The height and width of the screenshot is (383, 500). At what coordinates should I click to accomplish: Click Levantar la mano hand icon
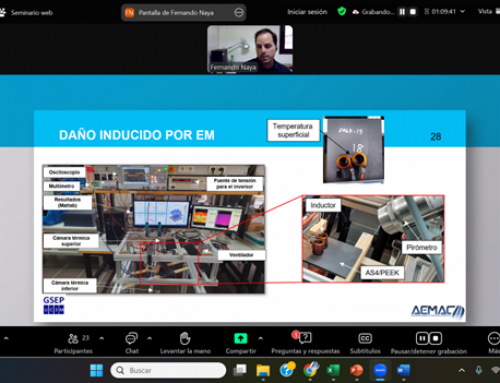point(185,339)
